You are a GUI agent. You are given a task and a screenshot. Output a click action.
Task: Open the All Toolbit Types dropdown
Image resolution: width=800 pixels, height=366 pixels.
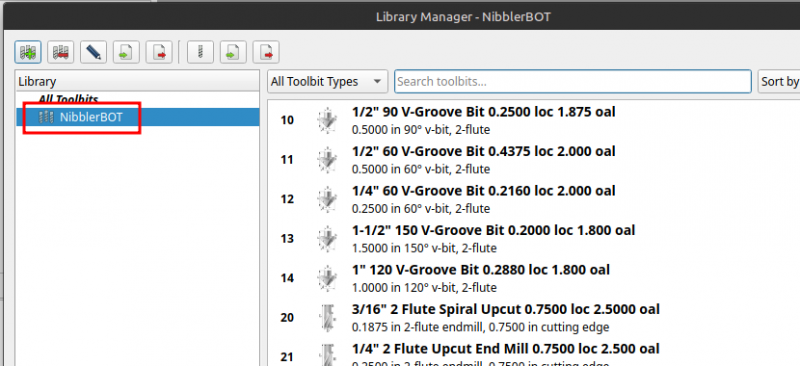click(328, 82)
